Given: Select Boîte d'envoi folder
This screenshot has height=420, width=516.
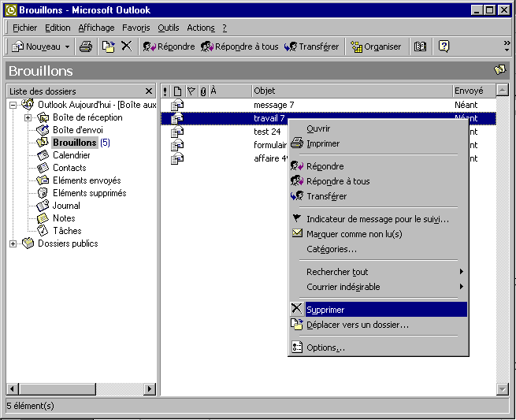Looking at the screenshot, I should (78, 130).
